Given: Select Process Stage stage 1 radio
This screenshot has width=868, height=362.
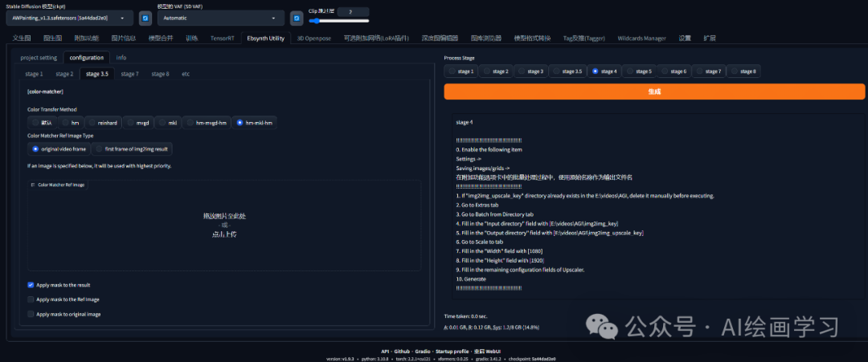Looking at the screenshot, I should (x=461, y=71).
